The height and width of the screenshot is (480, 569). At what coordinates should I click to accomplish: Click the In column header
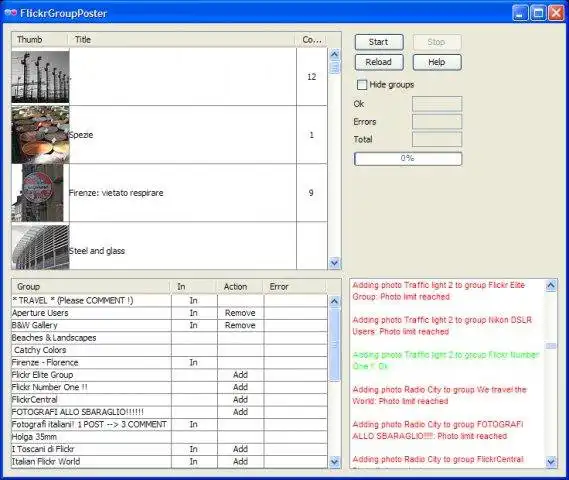[x=193, y=287]
